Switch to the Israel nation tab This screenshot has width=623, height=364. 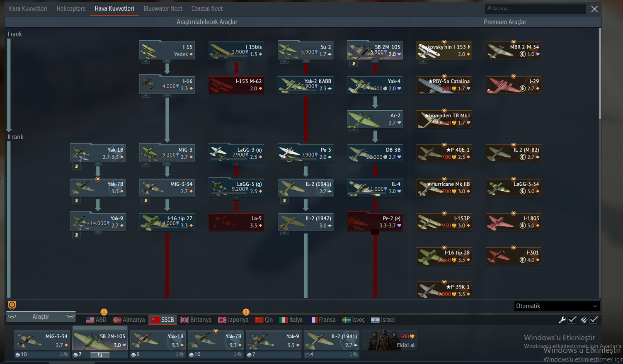coord(383,320)
